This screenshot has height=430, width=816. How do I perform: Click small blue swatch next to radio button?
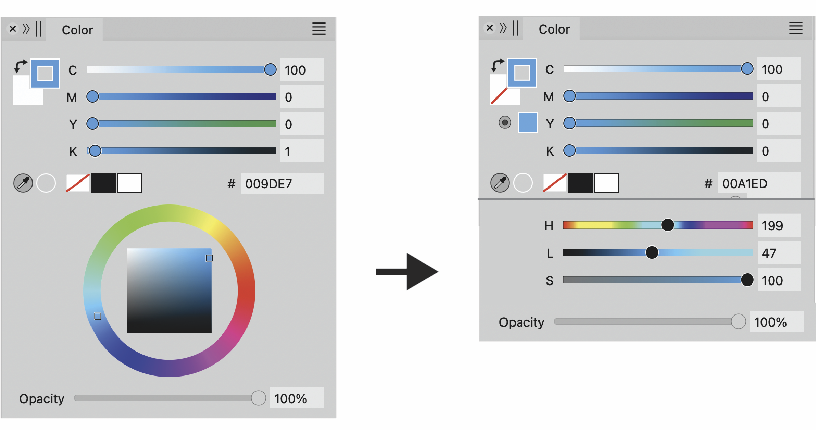[528, 123]
